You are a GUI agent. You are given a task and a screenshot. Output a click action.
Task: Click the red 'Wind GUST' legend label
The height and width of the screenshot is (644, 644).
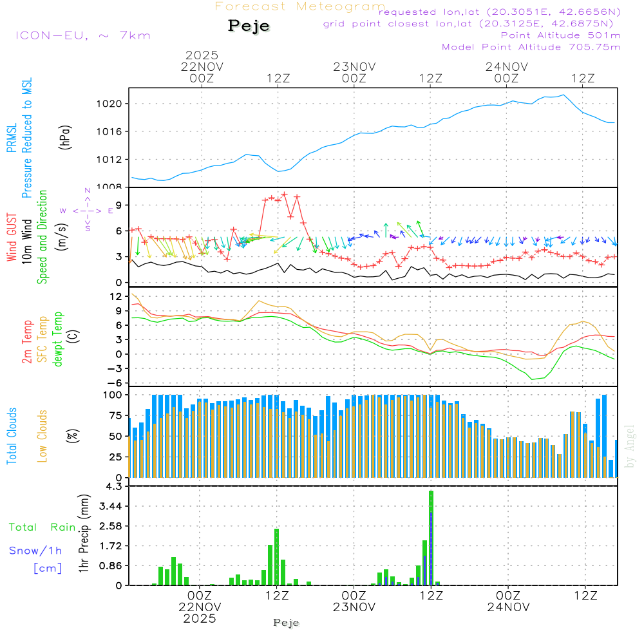tap(11, 240)
